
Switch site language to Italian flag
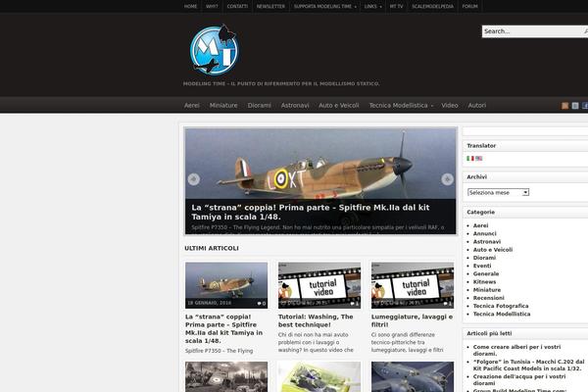pos(470,159)
